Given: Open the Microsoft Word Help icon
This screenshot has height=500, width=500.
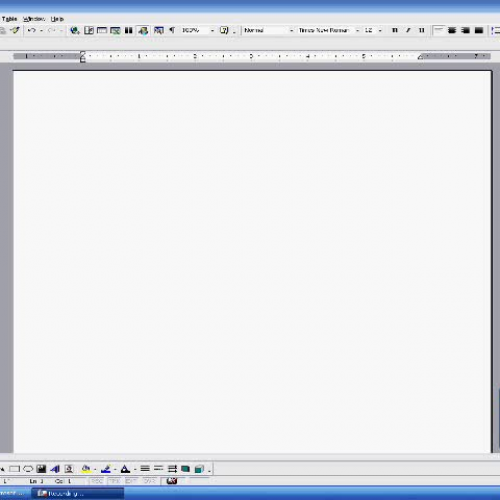Looking at the screenshot, I should [x=224, y=30].
